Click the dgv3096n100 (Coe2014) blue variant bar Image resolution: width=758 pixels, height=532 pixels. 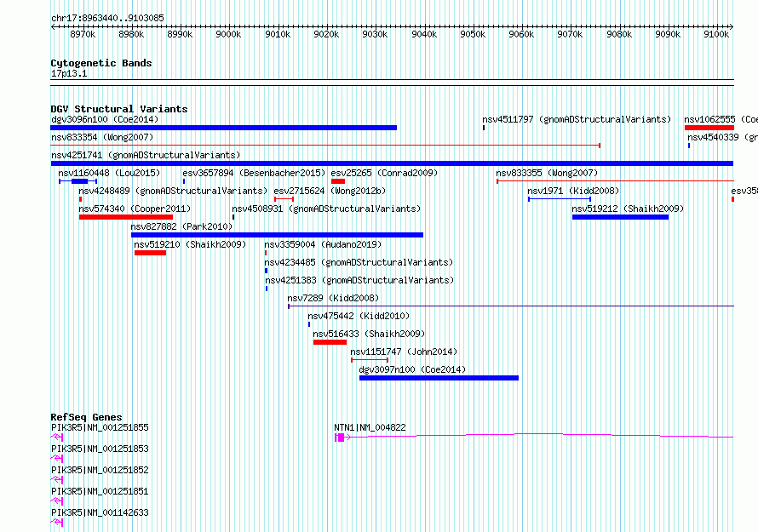pyautogui.click(x=223, y=128)
